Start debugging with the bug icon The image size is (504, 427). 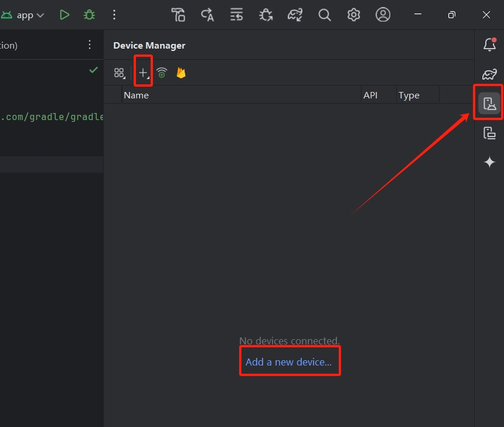click(89, 15)
